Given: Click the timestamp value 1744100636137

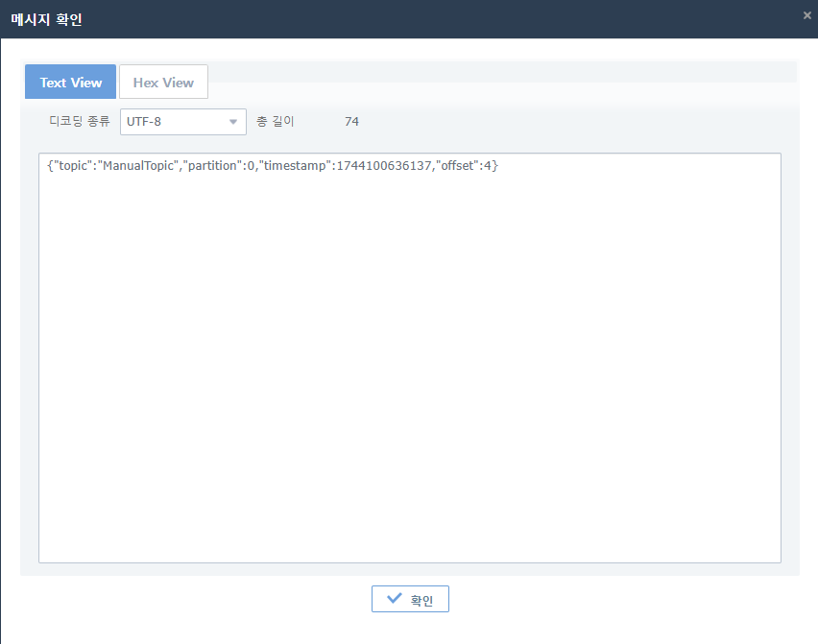Looking at the screenshot, I should [x=382, y=166].
